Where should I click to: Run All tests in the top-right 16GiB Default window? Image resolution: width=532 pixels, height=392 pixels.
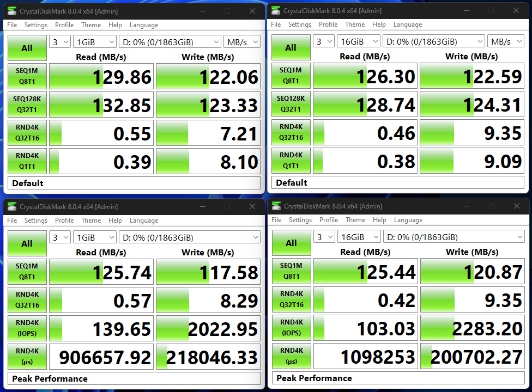click(x=291, y=47)
